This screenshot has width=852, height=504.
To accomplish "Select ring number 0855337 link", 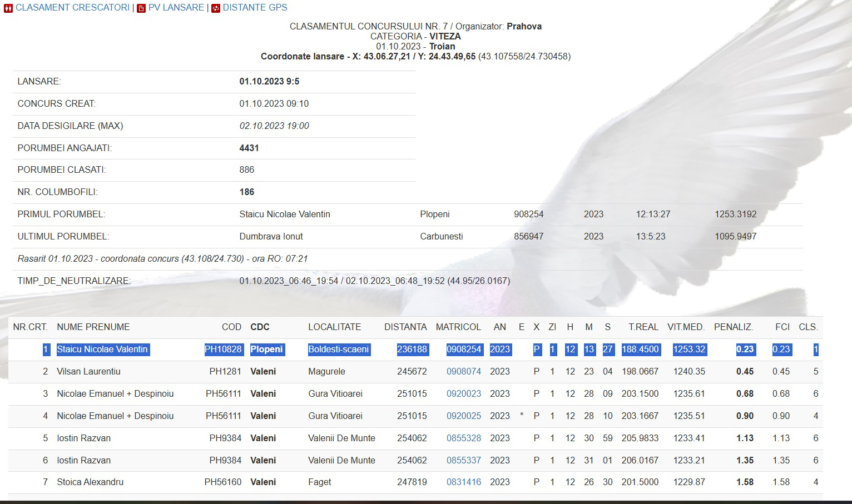I will point(463,460).
